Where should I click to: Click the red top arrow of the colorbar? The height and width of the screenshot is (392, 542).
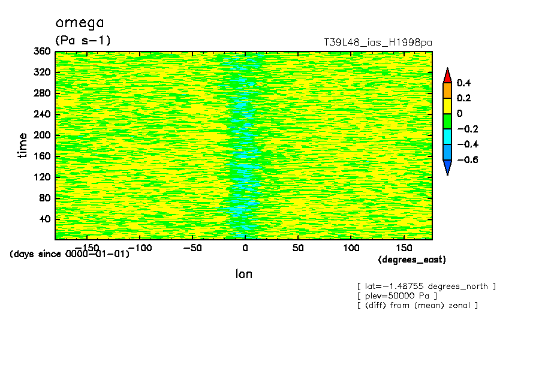coord(447,76)
